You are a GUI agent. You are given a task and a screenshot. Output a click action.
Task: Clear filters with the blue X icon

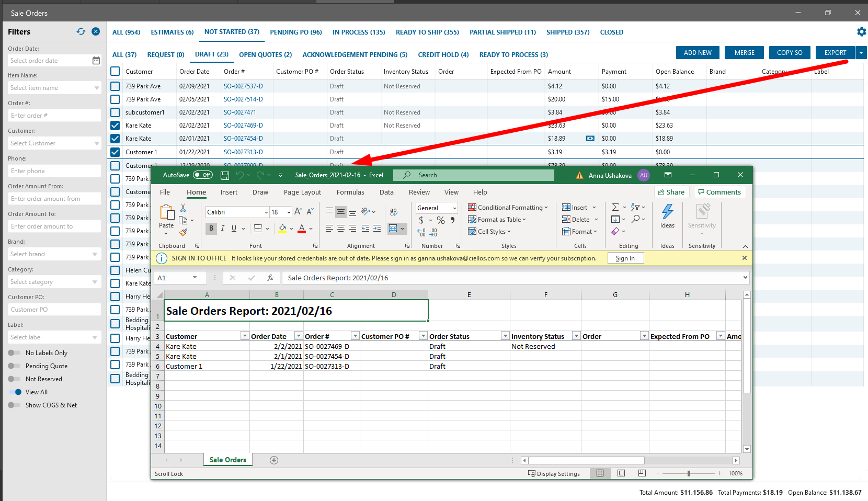(x=96, y=31)
